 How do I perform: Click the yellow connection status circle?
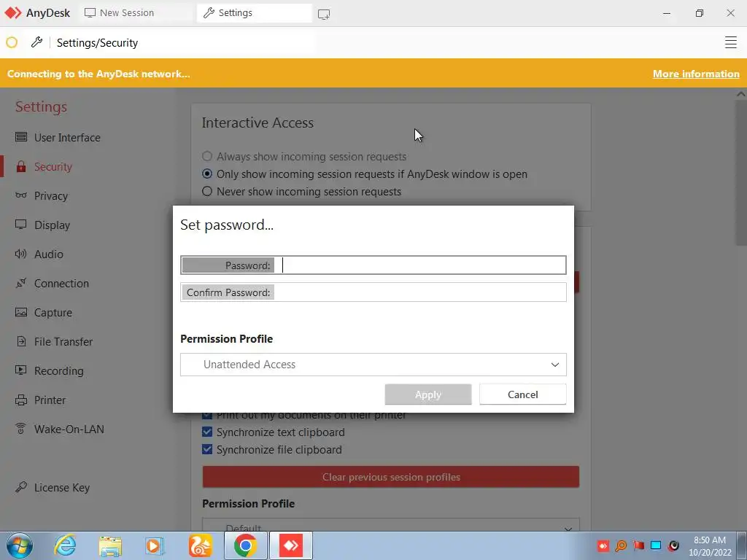[x=12, y=43]
